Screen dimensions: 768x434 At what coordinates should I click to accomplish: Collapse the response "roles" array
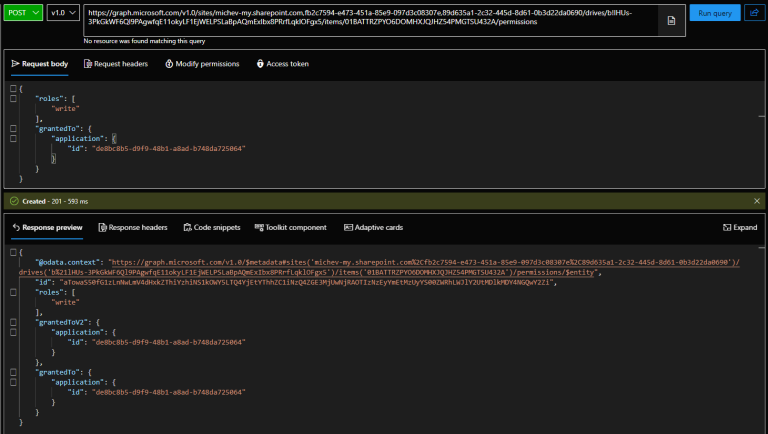pyautogui.click(x=13, y=292)
